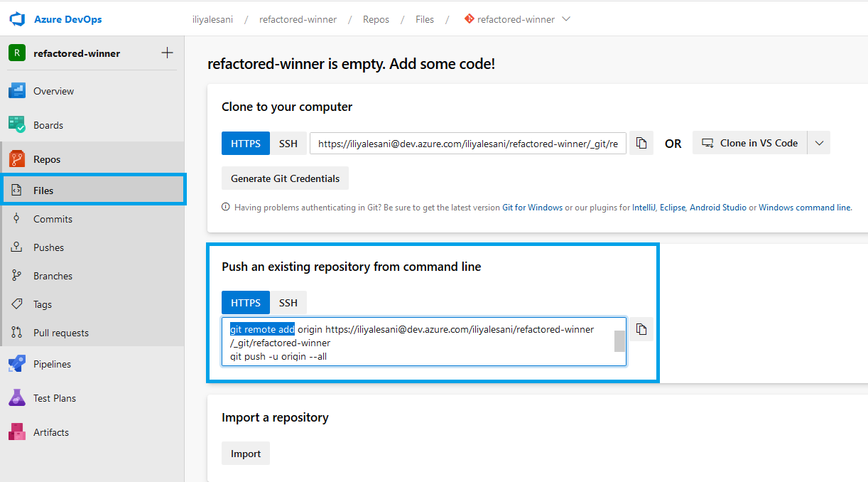Click the Generate Git Credentials button
868x482 pixels.
[286, 178]
